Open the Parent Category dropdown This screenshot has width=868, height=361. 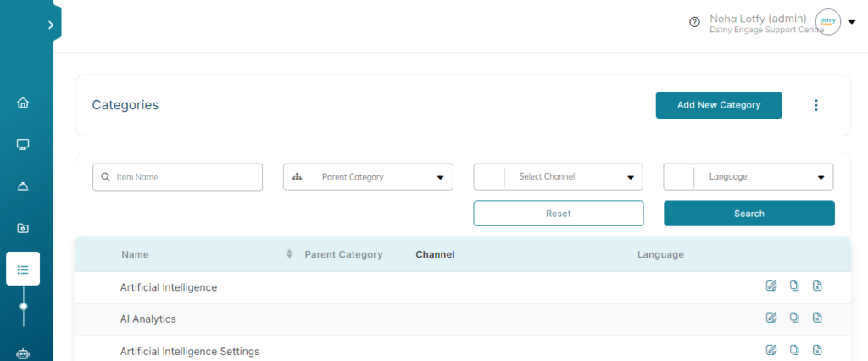[x=368, y=177]
